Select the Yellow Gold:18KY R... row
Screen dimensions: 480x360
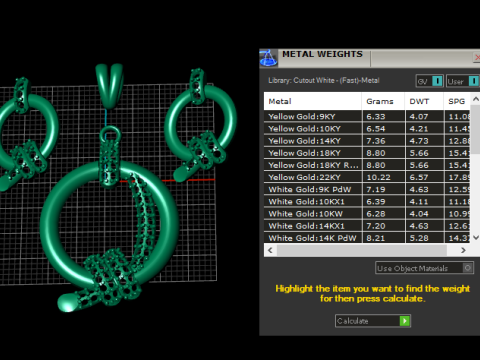tap(367, 165)
